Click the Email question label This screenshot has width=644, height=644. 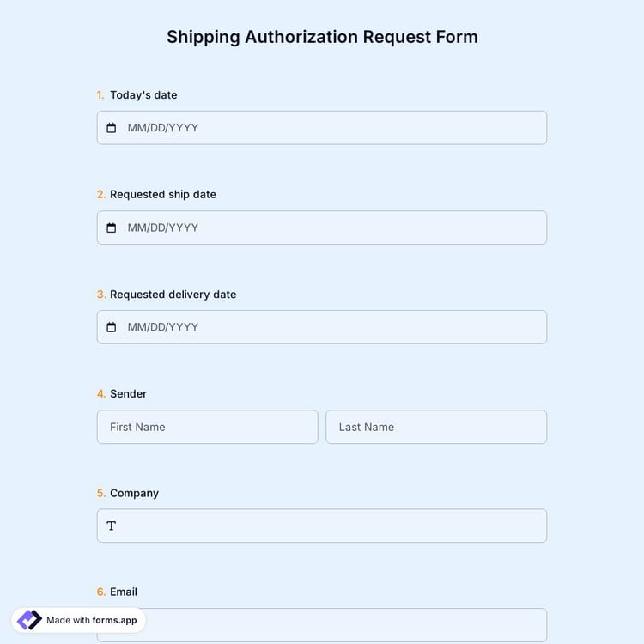[124, 592]
